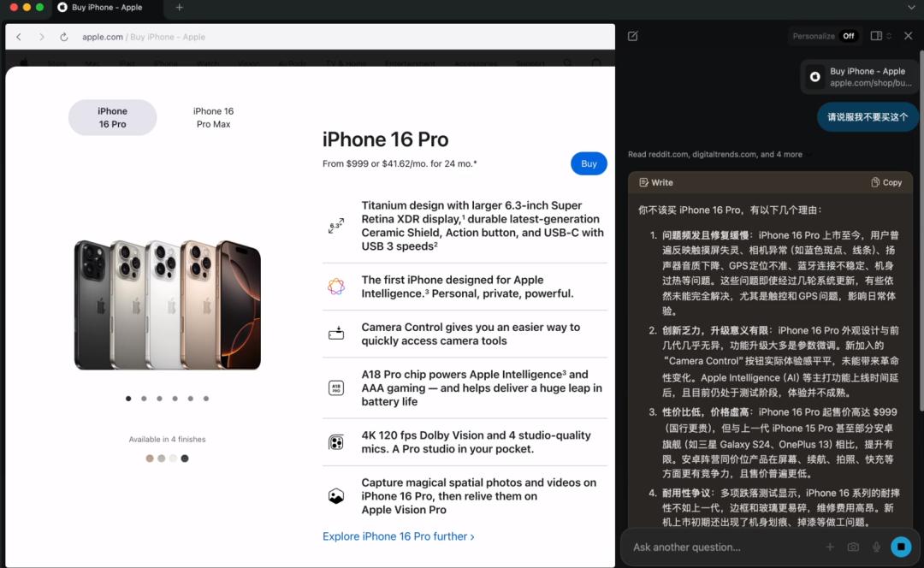Toggle the Personalize switch on
Viewport: 924px width, 568px height.
[848, 36]
